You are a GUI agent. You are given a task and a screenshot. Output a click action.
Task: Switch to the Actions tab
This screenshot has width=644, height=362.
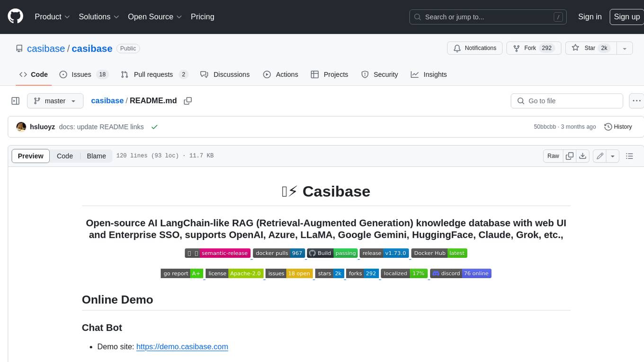coord(280,74)
